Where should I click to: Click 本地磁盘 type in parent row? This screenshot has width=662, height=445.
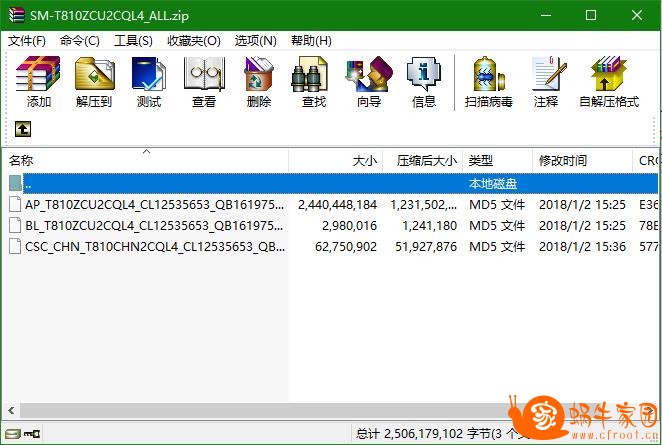point(493,184)
